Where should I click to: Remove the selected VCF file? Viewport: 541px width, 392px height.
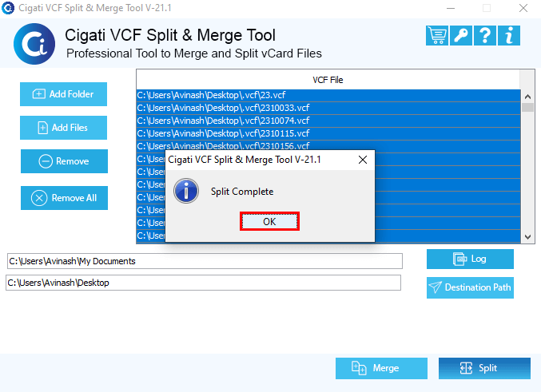click(64, 161)
